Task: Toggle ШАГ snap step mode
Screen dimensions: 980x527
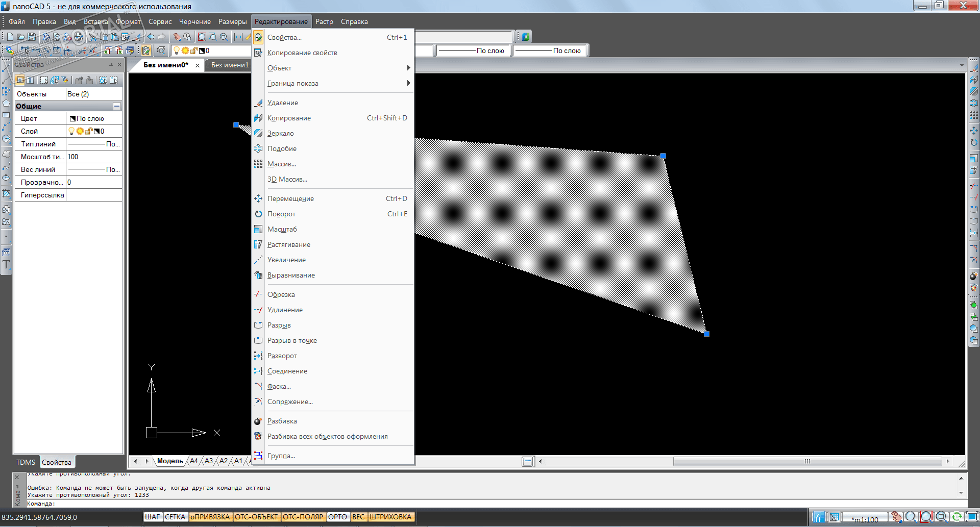Action: [x=153, y=517]
